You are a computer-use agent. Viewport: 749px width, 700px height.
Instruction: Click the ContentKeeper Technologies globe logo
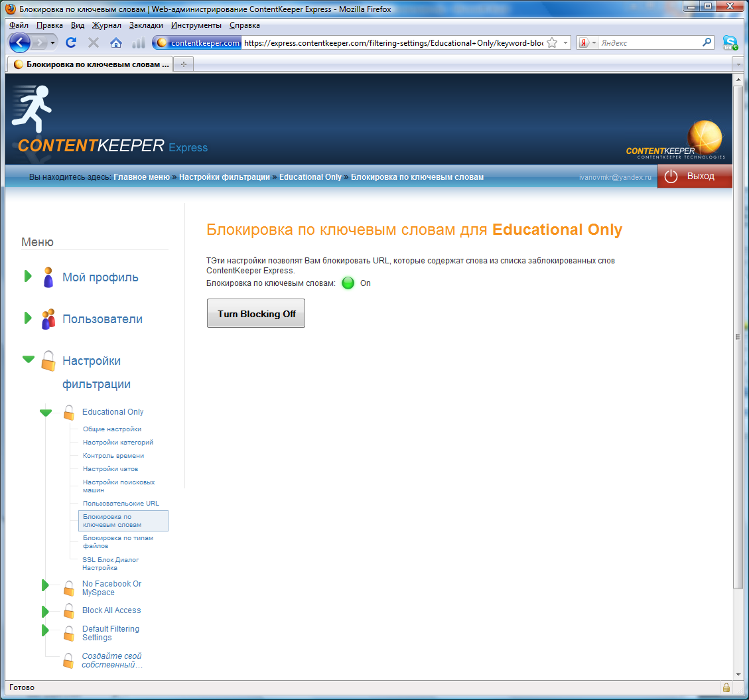(675, 139)
